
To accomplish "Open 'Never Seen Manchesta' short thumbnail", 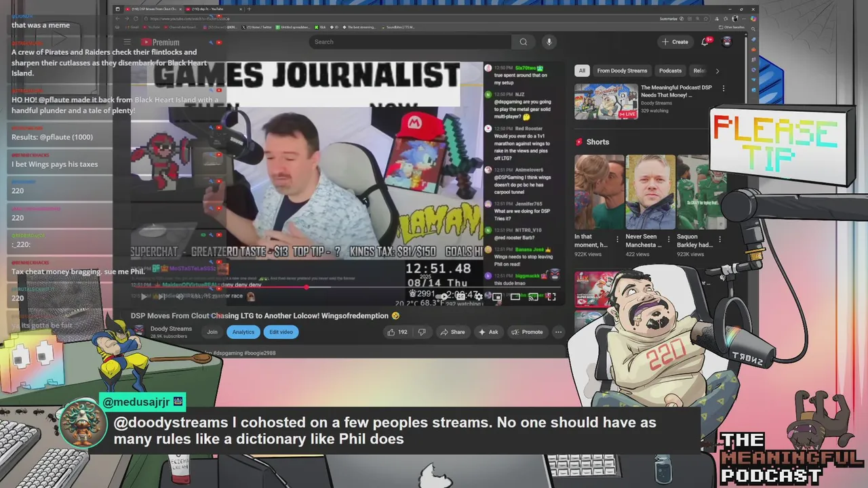I will 650,192.
